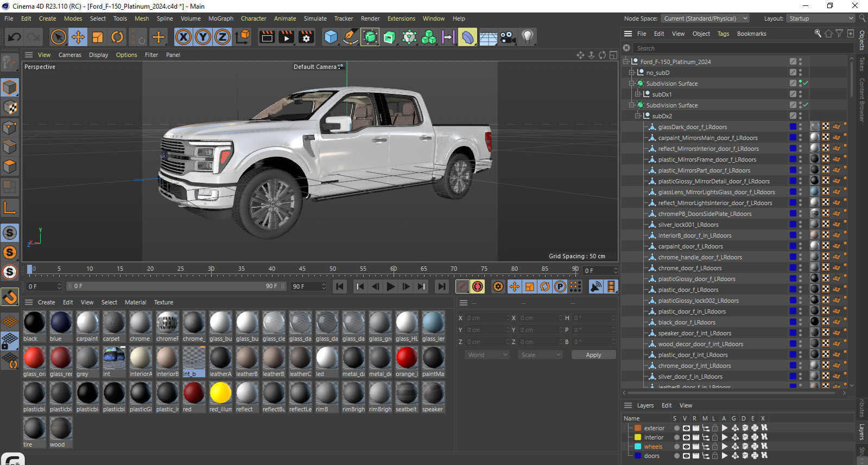
Task: Open World coordinate dropdown
Action: click(x=487, y=355)
